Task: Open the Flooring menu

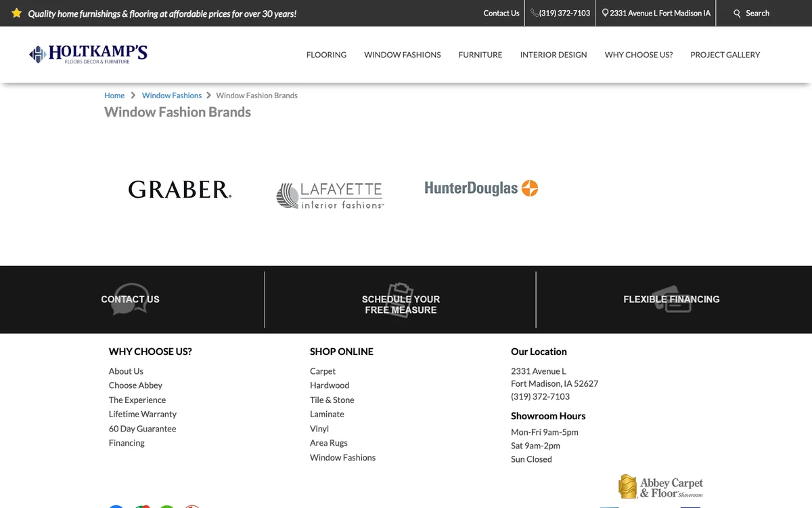Action: click(326, 55)
